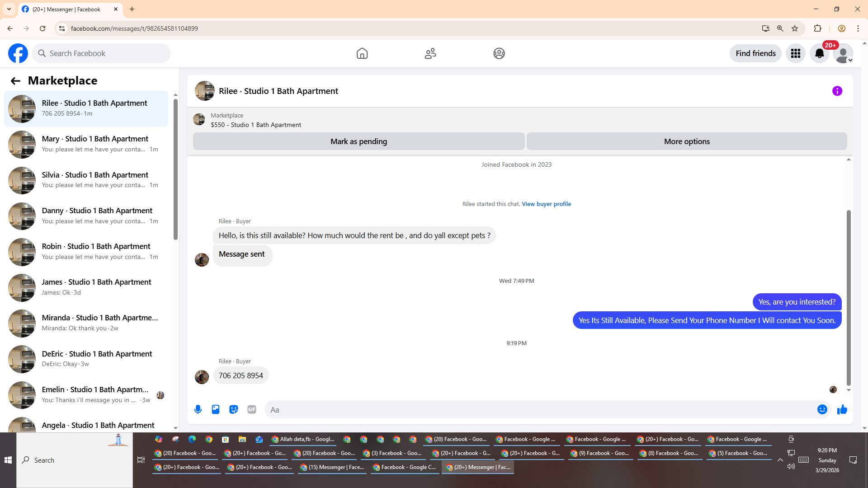
Task: Click the address bar URL
Action: click(x=134, y=28)
